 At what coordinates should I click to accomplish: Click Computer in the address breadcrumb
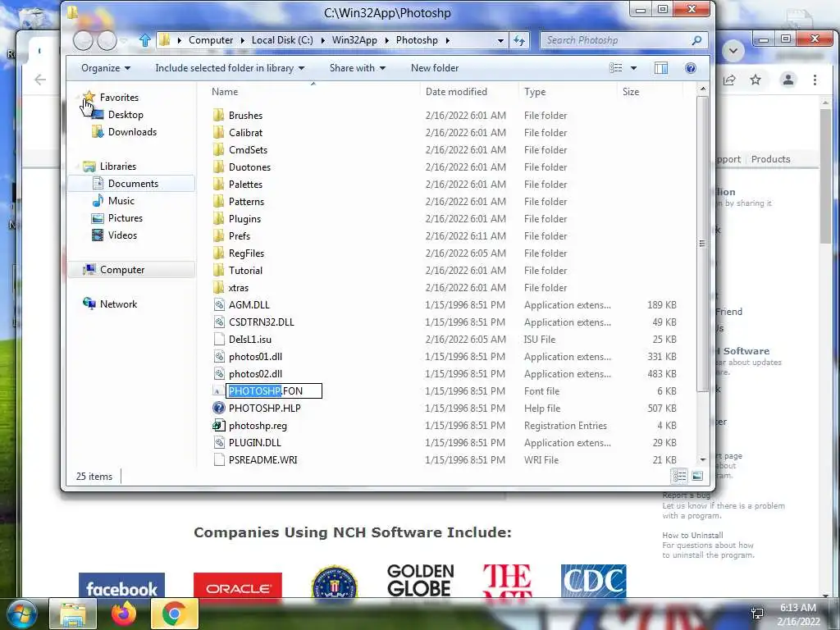[x=211, y=40]
